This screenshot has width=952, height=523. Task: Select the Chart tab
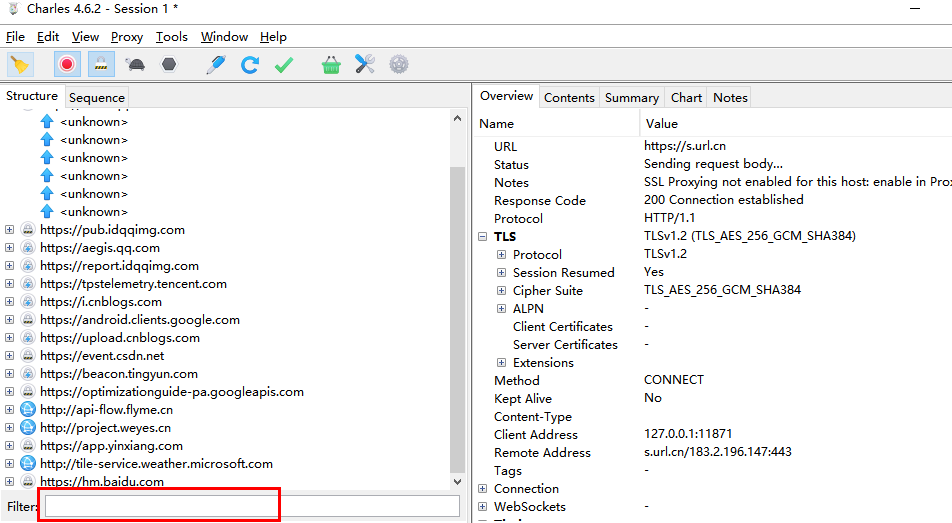coord(686,97)
